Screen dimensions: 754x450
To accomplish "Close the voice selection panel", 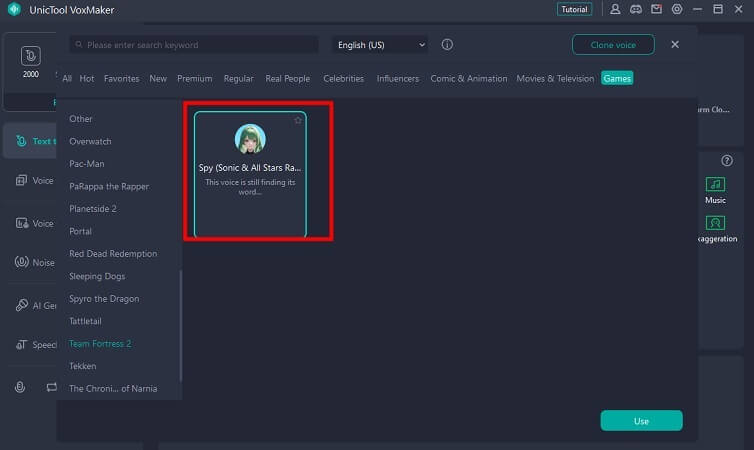I will click(675, 44).
